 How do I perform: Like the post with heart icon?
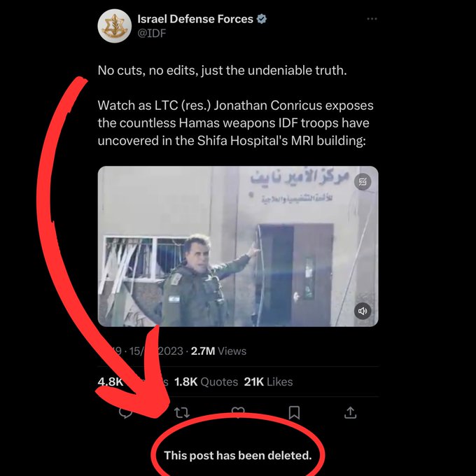pos(238,412)
